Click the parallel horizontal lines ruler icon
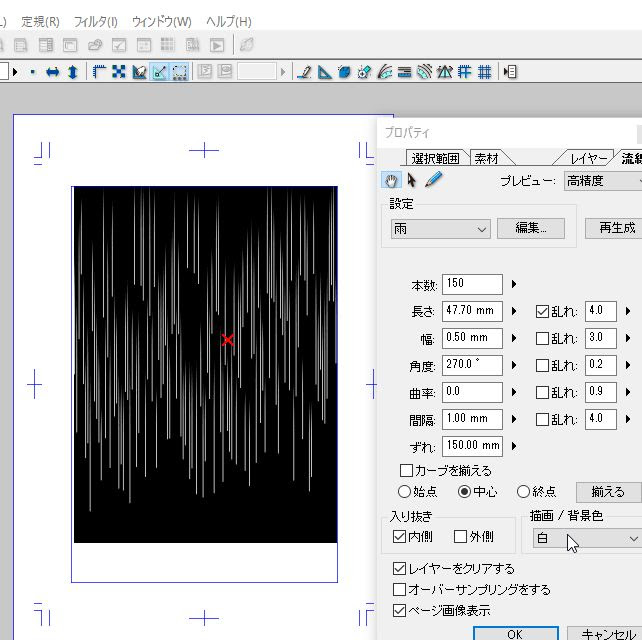The height and width of the screenshot is (640, 642). pos(404,72)
